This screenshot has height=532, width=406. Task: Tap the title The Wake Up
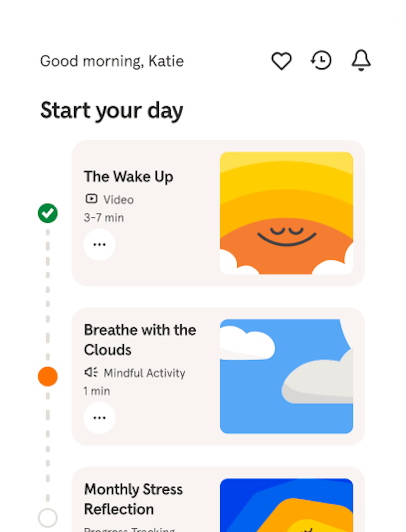[x=128, y=176]
